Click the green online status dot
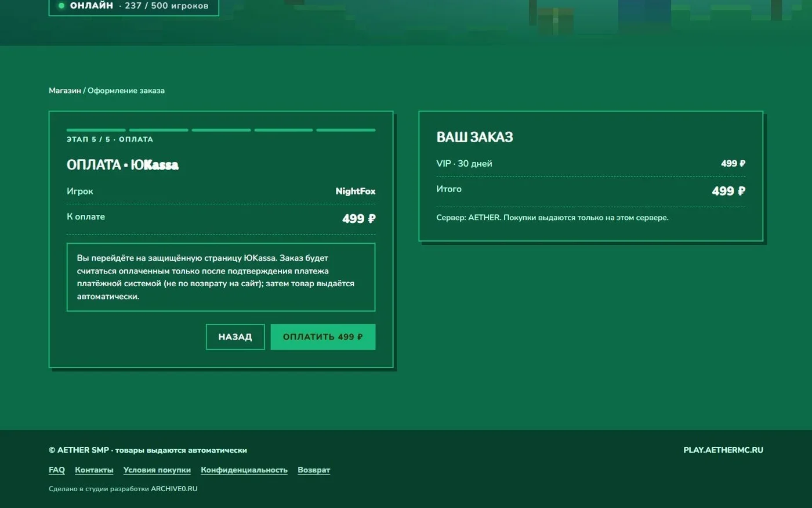Viewport: 812px width, 508px height. (x=61, y=6)
